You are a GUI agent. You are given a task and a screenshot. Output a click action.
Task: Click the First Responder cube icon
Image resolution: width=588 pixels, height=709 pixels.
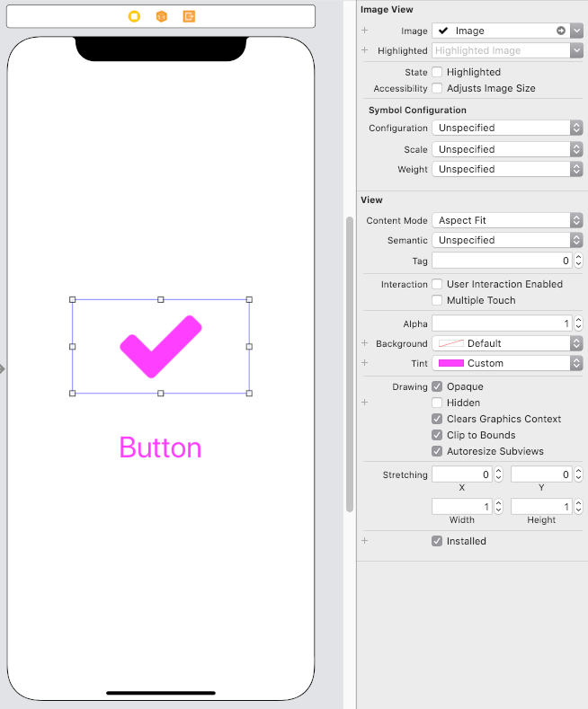point(162,17)
